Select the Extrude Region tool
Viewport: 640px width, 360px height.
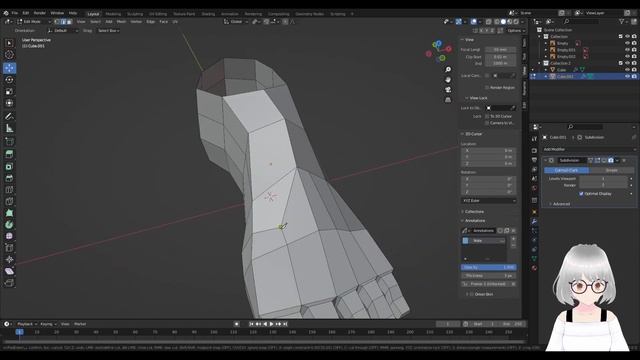pyautogui.click(x=9, y=154)
